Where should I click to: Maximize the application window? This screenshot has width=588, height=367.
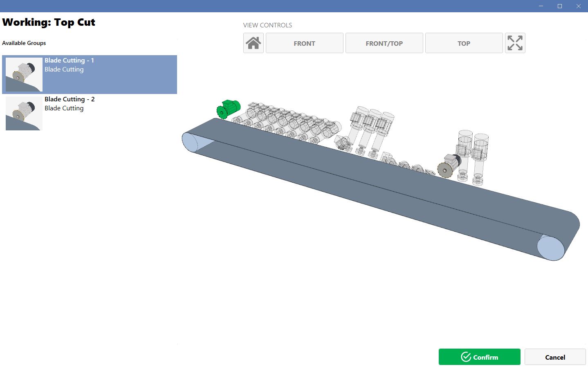[560, 6]
